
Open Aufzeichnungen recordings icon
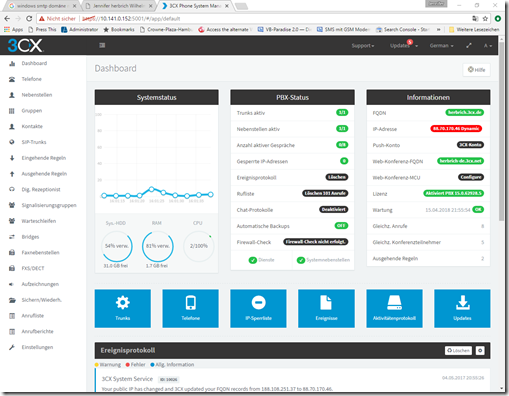12,284
